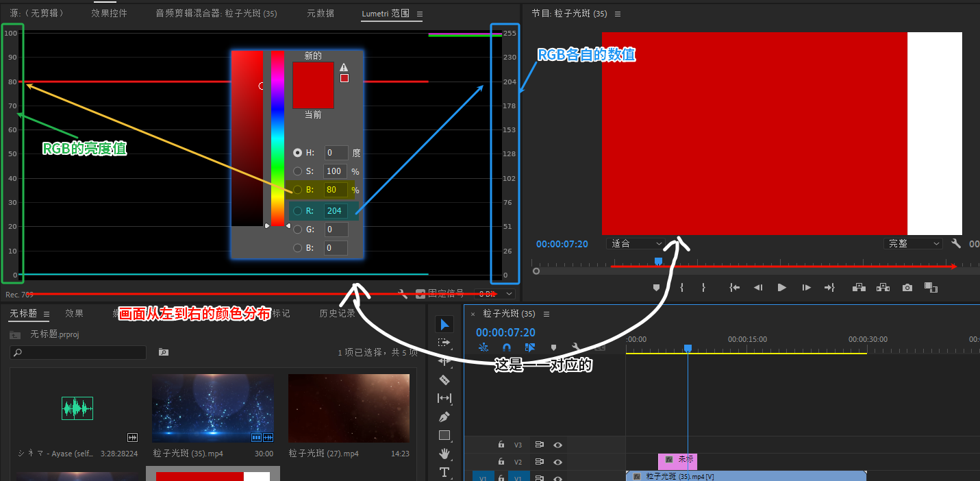Screen dimensions: 980x481
Task: Switch to 效果控件 tab
Action: (x=110, y=14)
